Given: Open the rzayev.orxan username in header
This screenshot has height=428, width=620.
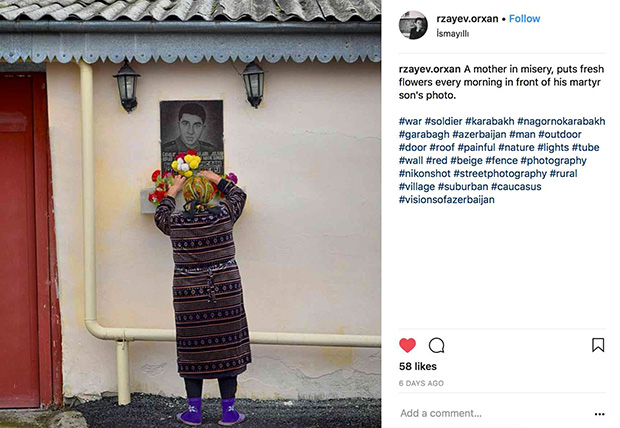Looking at the screenshot, I should tap(467, 19).
